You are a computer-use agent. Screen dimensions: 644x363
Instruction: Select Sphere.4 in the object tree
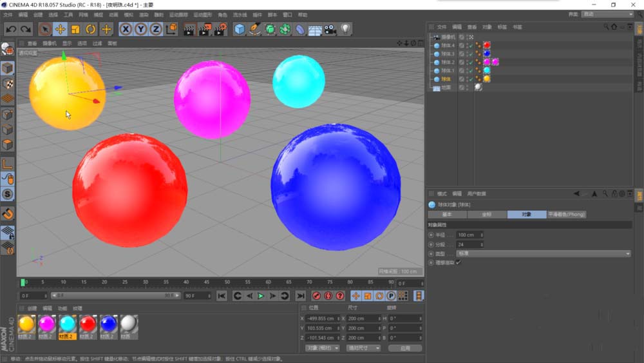(448, 45)
